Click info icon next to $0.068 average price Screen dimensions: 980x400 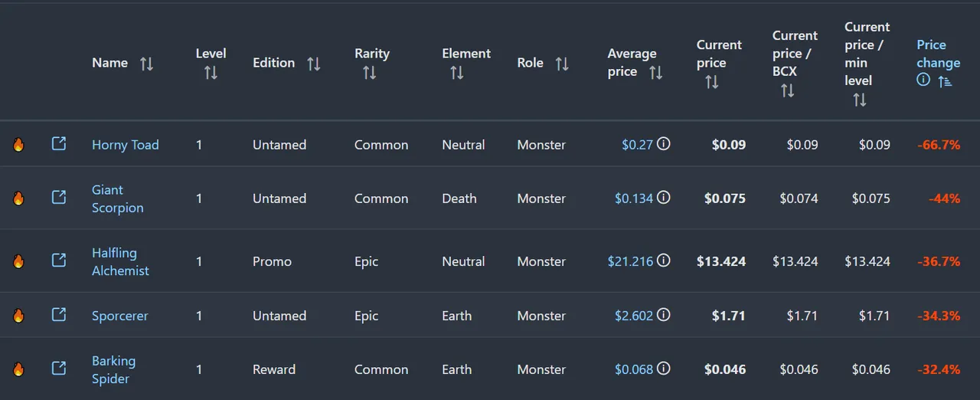click(x=664, y=369)
